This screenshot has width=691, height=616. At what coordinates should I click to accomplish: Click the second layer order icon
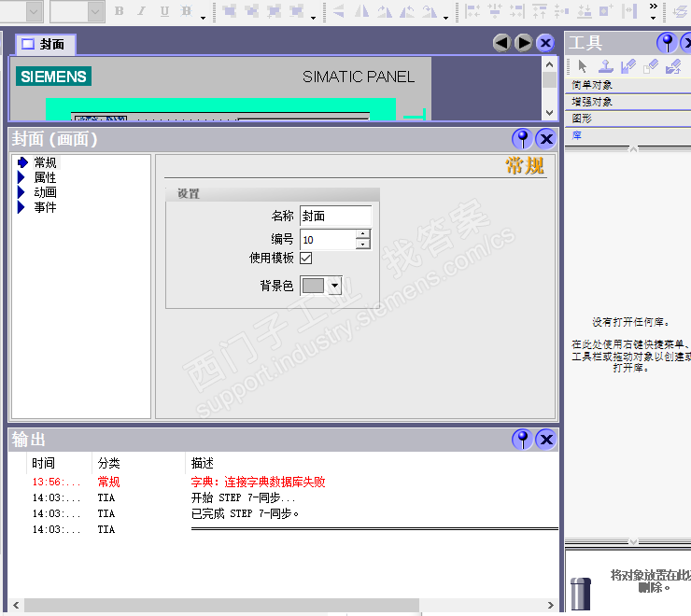251,11
